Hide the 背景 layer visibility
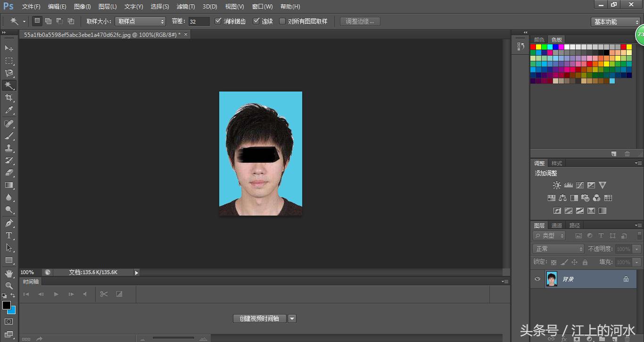The image size is (644, 342). [x=537, y=279]
